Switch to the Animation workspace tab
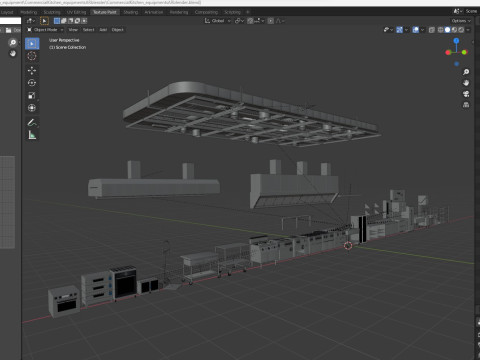480x360 pixels. click(154, 12)
